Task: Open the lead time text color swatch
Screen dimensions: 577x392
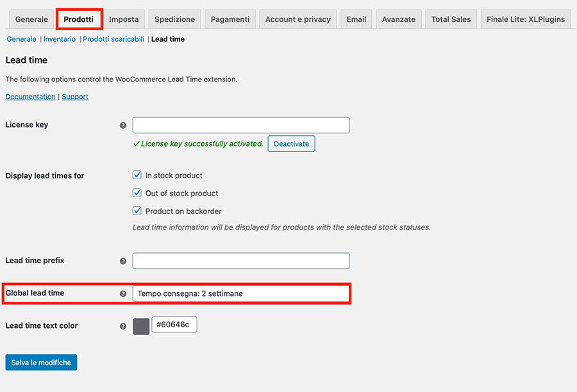Action: coord(141,326)
